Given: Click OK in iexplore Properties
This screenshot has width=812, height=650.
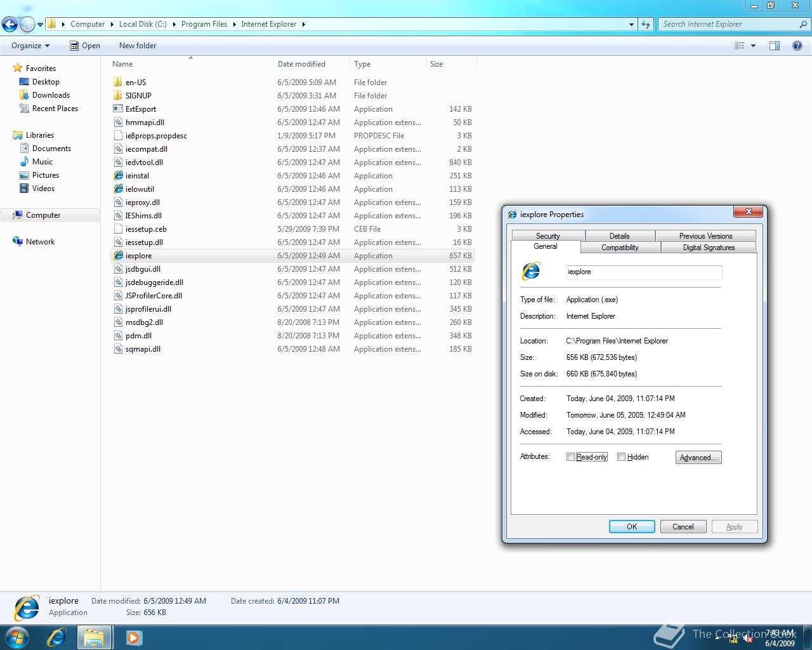Looking at the screenshot, I should [632, 527].
